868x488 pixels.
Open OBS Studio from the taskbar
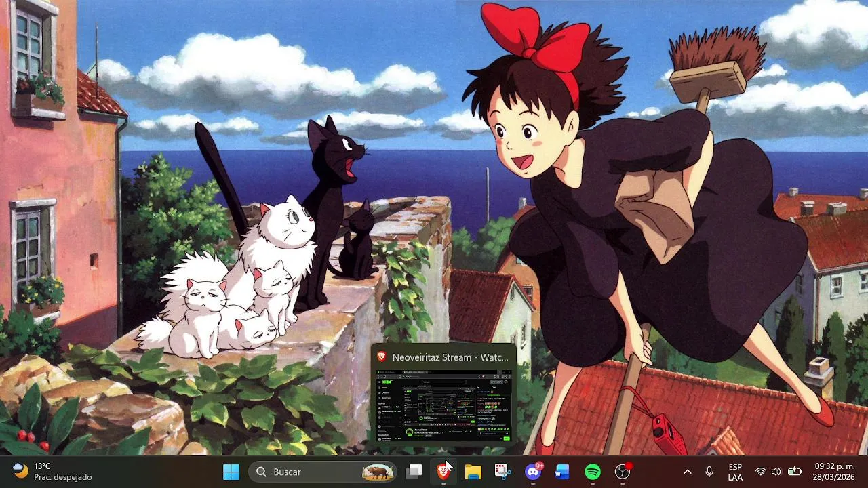point(623,472)
